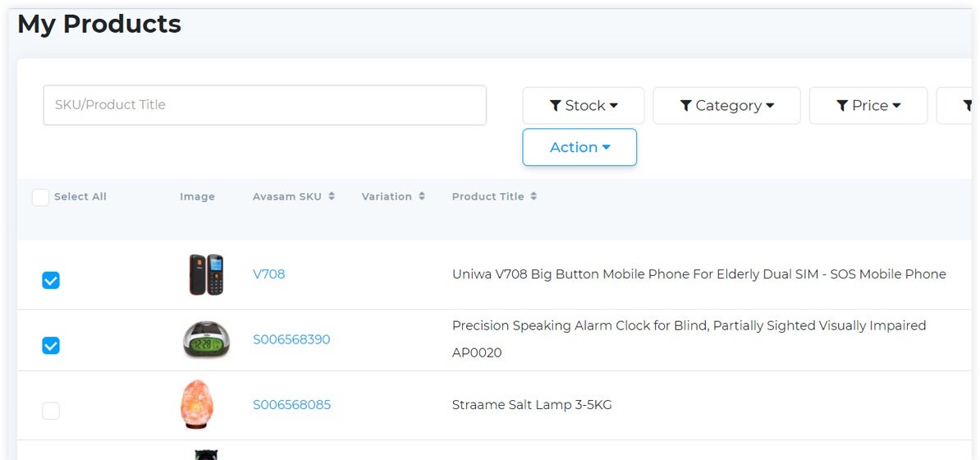Open the V708 SKU link
The height and width of the screenshot is (460, 980).
[268, 274]
